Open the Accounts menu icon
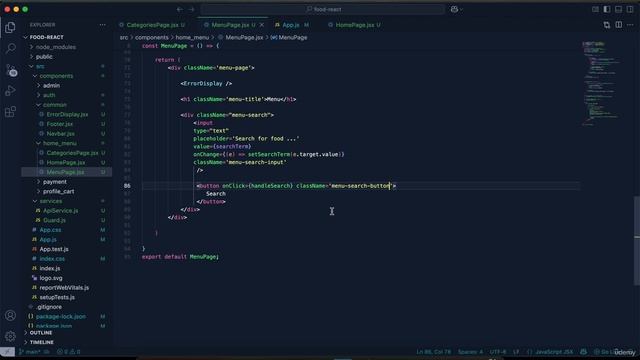Viewport: 640px width, 360px height. [10, 315]
